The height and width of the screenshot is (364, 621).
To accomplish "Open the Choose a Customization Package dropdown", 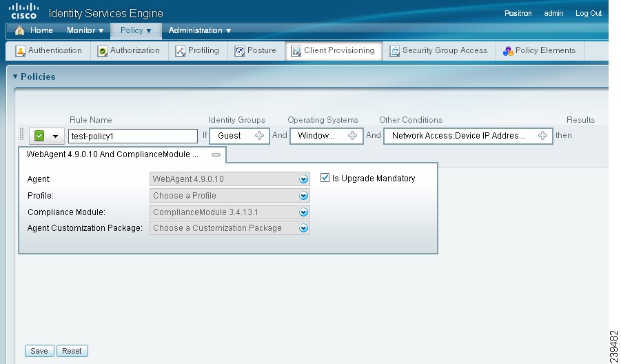I will [x=230, y=228].
